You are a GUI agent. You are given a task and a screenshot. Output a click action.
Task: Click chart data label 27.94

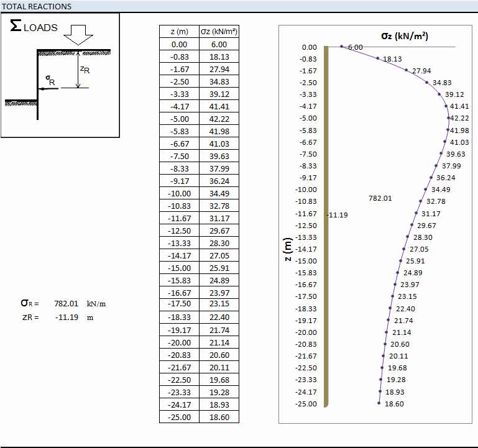click(421, 71)
